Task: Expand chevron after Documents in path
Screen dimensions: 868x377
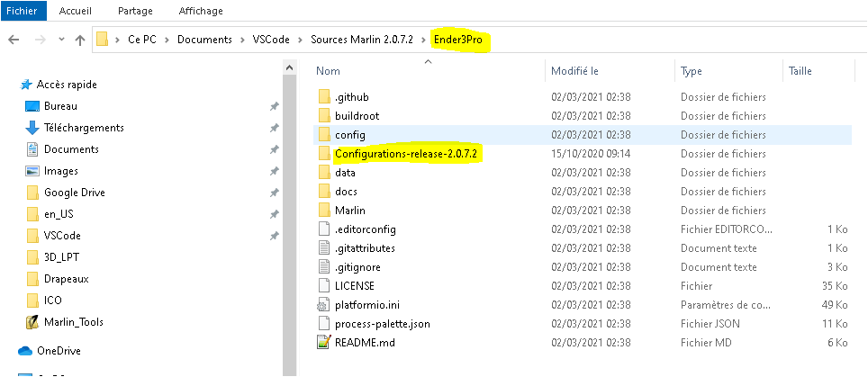Action: pos(242,40)
